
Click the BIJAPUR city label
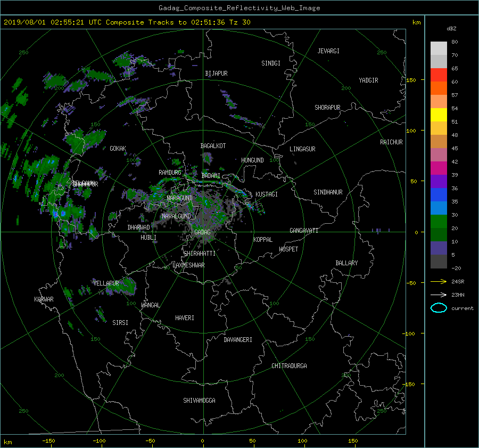tap(216, 74)
